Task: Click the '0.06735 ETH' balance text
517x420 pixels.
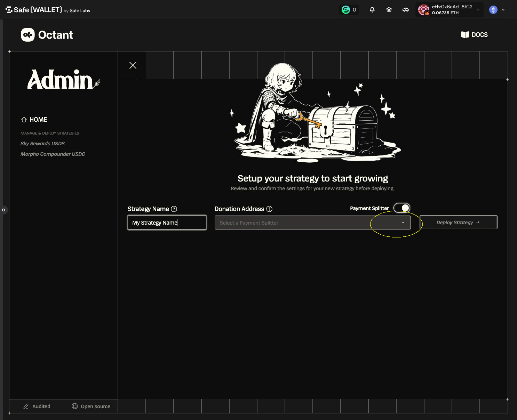Action: click(x=445, y=13)
